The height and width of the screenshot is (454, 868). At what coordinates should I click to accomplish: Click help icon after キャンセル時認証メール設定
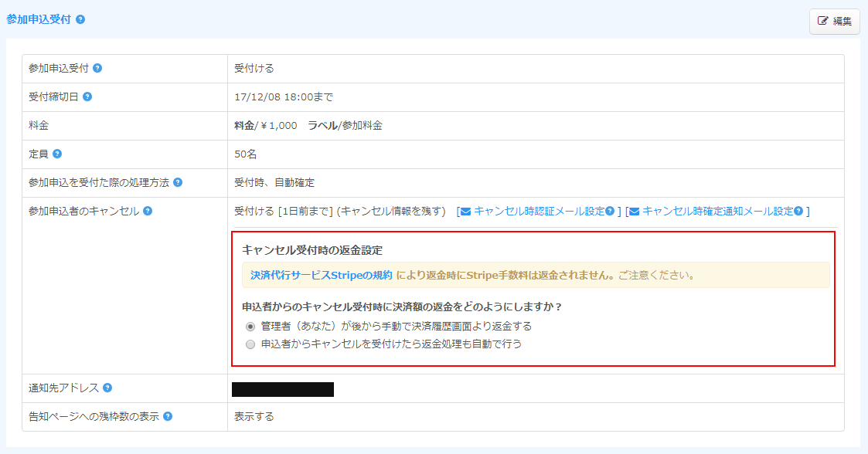click(x=611, y=211)
